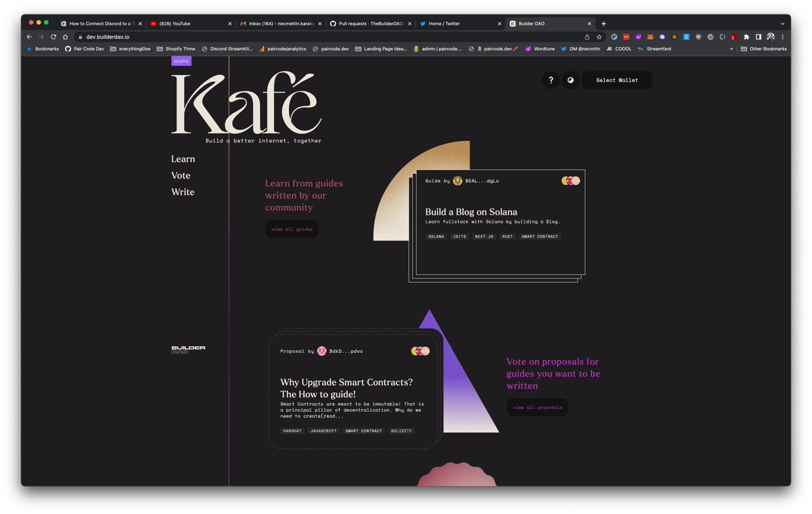
Task: Open the paircode|analytics bookmark
Action: 282,49
